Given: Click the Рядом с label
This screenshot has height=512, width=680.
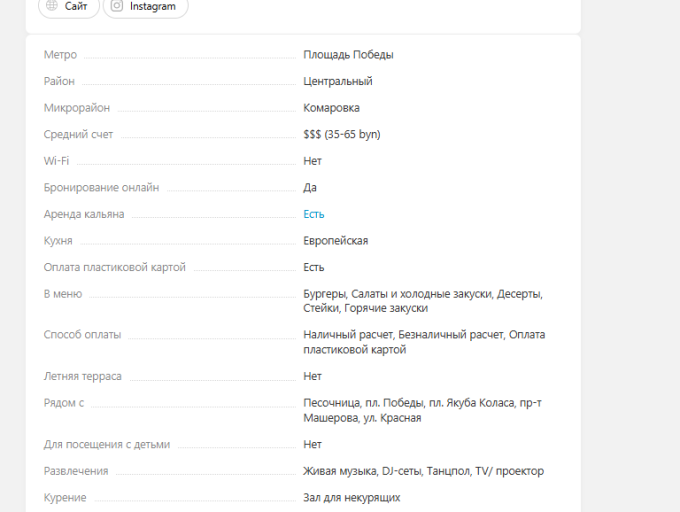Looking at the screenshot, I should [64, 403].
